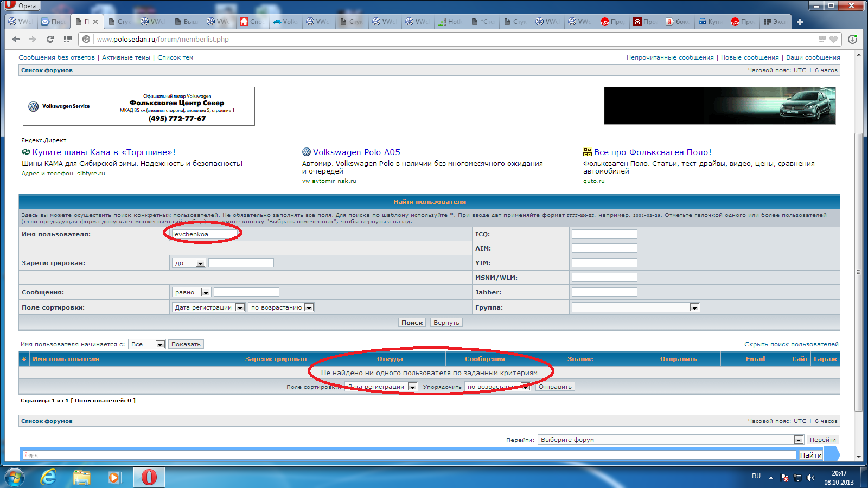
Task: Reload the page with the refresh icon
Action: 50,39
